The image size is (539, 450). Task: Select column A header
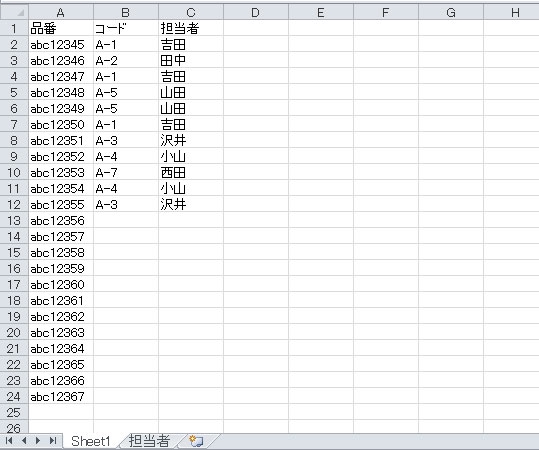point(61,12)
